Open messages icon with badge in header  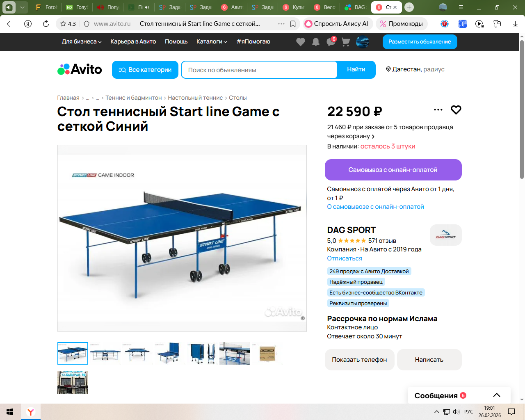331,41
